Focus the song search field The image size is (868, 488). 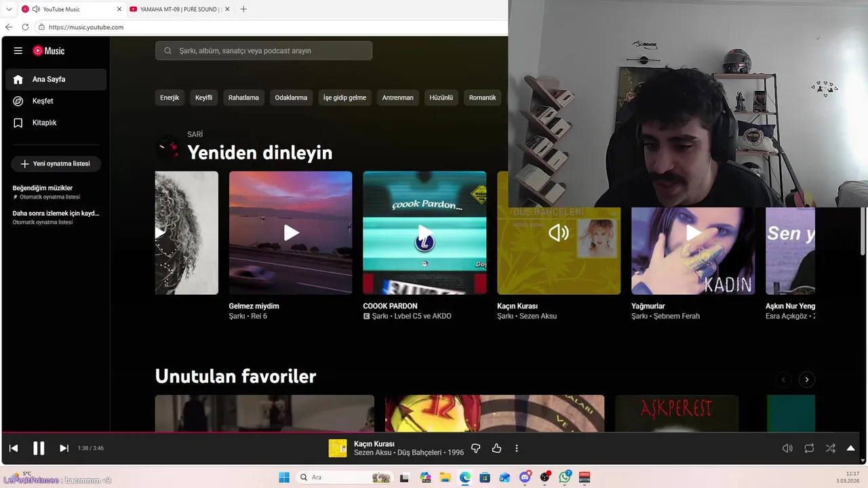pyautogui.click(x=264, y=51)
